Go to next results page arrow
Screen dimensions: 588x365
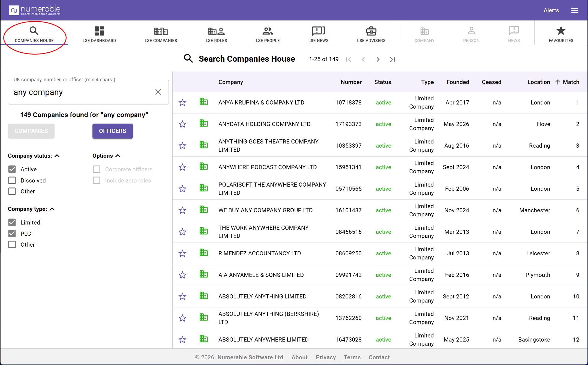[x=378, y=59]
